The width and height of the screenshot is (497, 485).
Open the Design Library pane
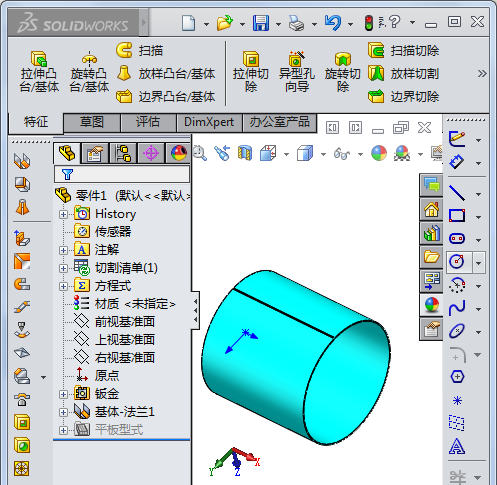point(431,233)
